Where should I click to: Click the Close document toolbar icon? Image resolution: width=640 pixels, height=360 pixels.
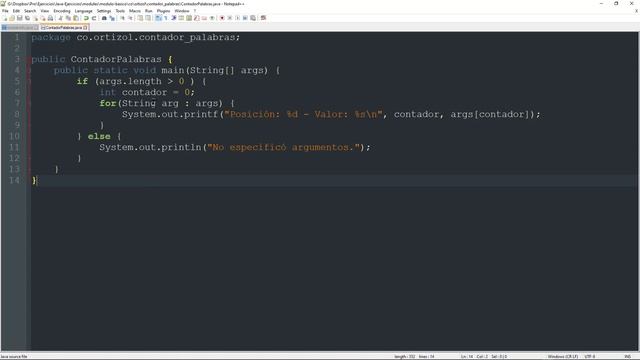36,18
